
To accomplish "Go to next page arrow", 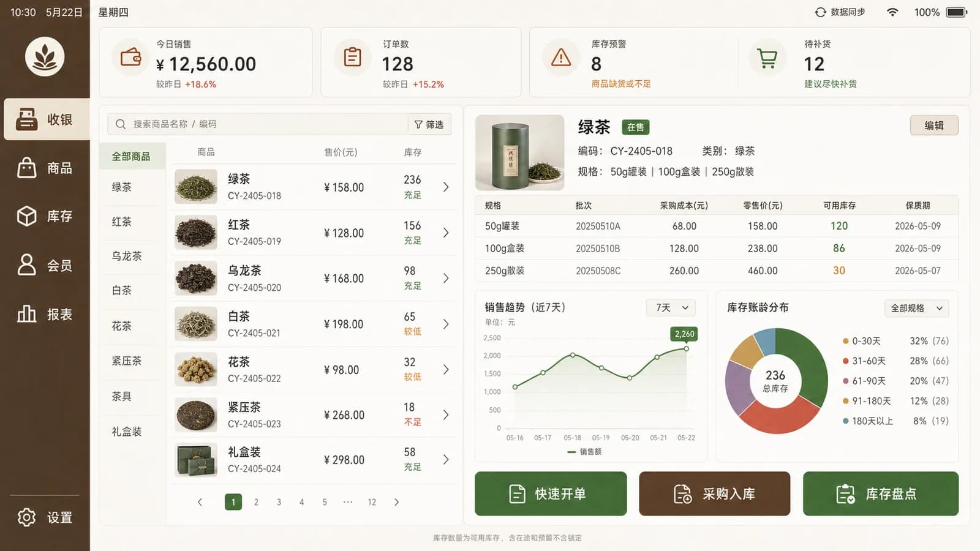I will (x=396, y=502).
